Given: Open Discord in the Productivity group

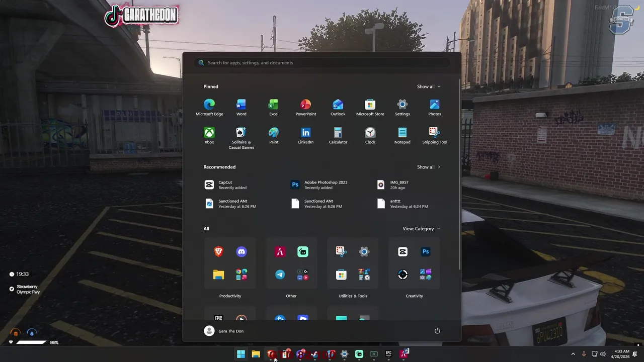Looking at the screenshot, I should (x=242, y=252).
